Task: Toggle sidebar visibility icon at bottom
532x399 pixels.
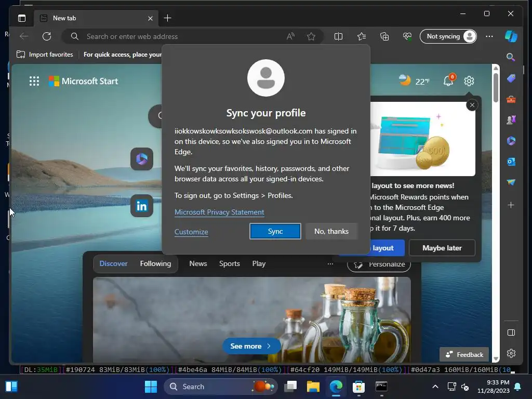Action: point(511,332)
